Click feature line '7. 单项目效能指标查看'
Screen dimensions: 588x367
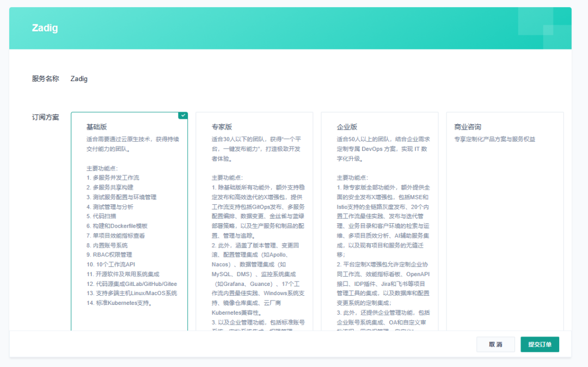(115, 236)
